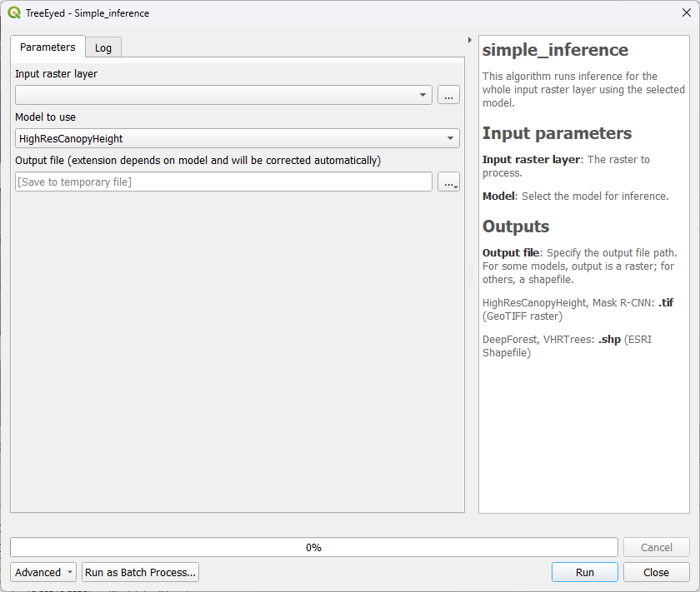Image resolution: width=700 pixels, height=592 pixels.
Task: Click the output file extension note label
Action: (x=198, y=161)
